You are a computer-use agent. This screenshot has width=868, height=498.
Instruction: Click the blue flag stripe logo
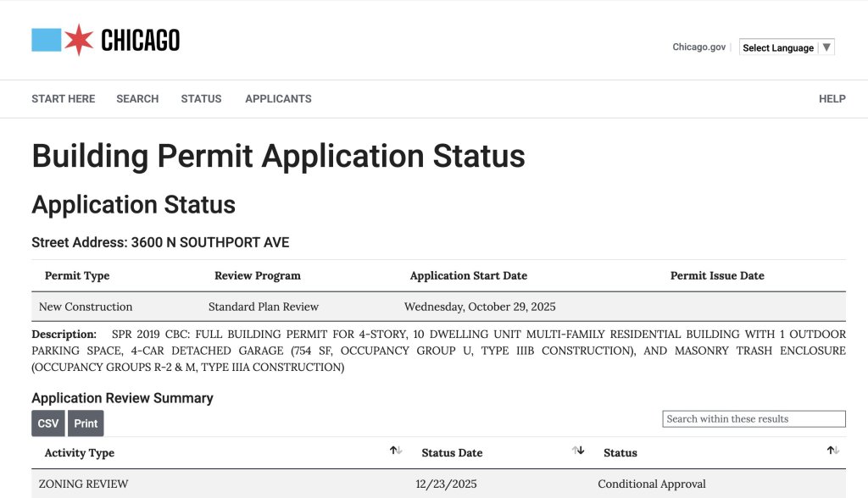[46, 40]
